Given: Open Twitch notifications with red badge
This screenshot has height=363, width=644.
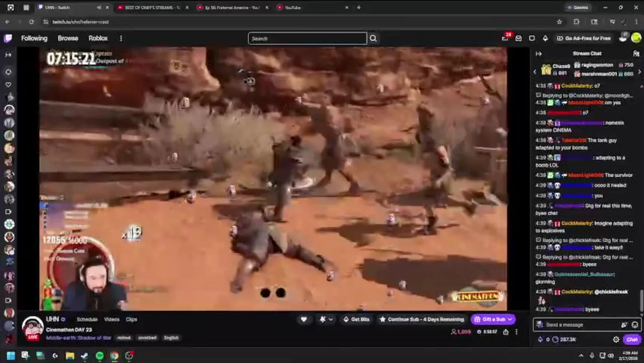Looking at the screenshot, I should click(505, 38).
